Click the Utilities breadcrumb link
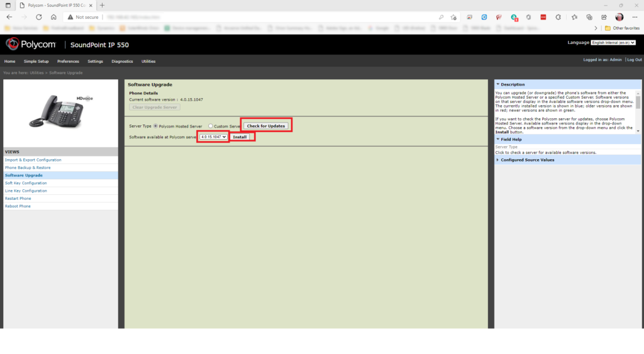 (x=36, y=73)
